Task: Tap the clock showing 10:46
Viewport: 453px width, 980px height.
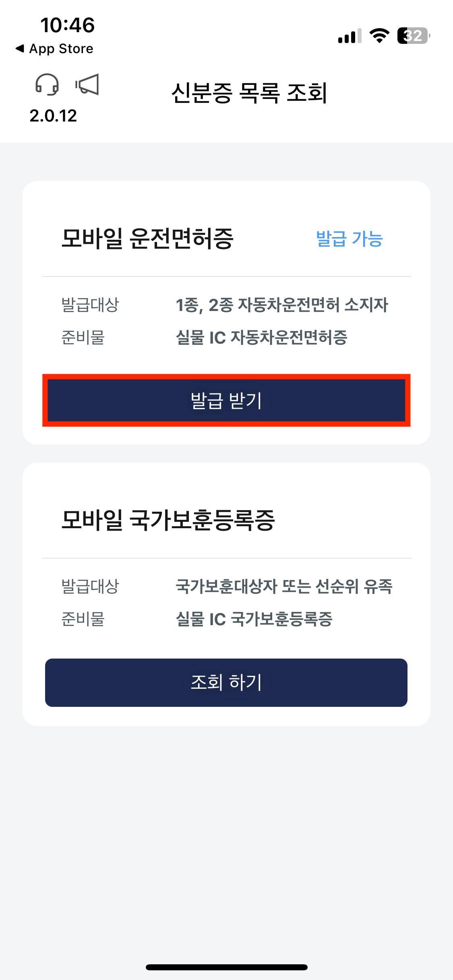Action: tap(68, 25)
